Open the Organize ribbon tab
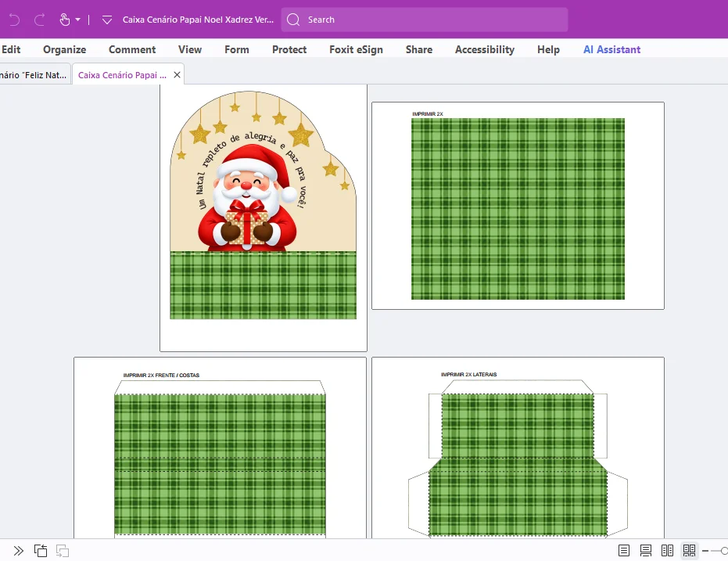 tap(65, 50)
